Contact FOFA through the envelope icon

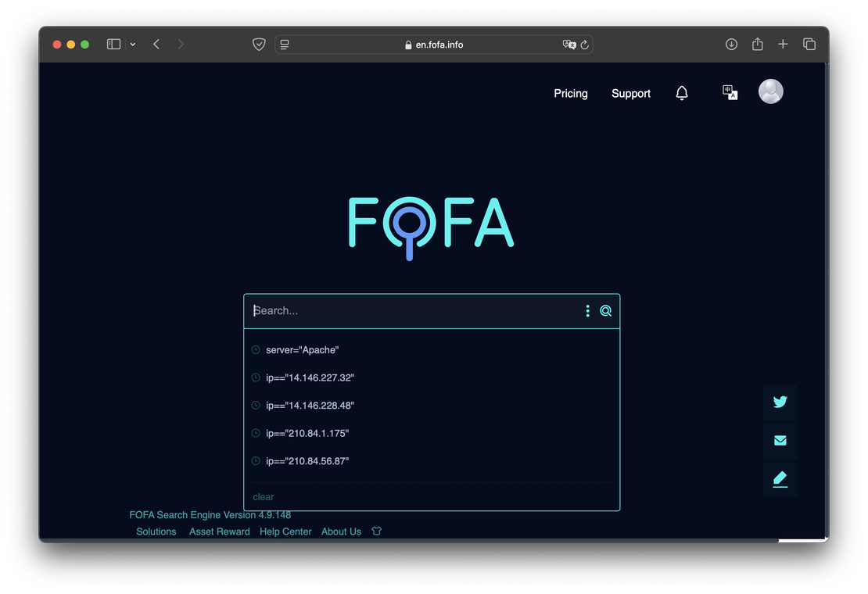[x=780, y=440]
